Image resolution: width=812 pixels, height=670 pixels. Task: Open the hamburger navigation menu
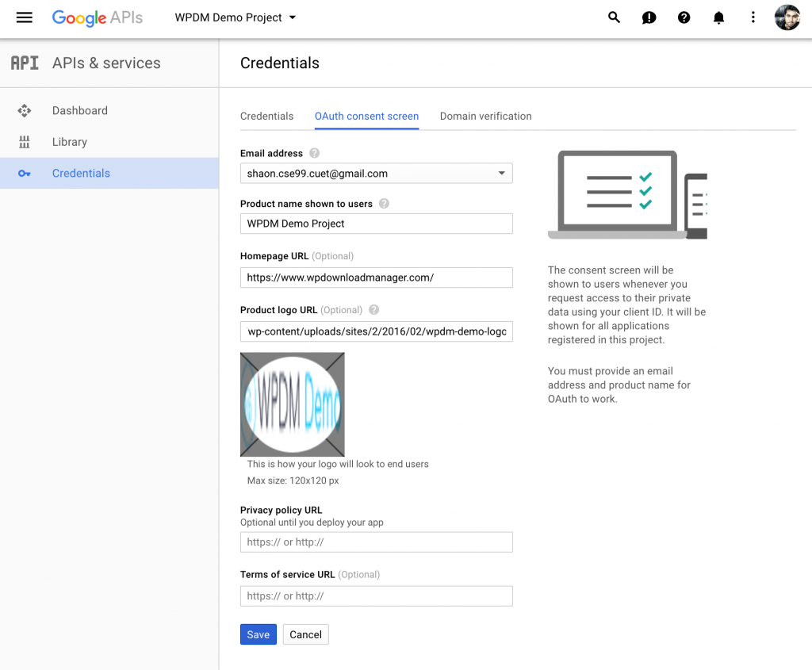point(25,17)
